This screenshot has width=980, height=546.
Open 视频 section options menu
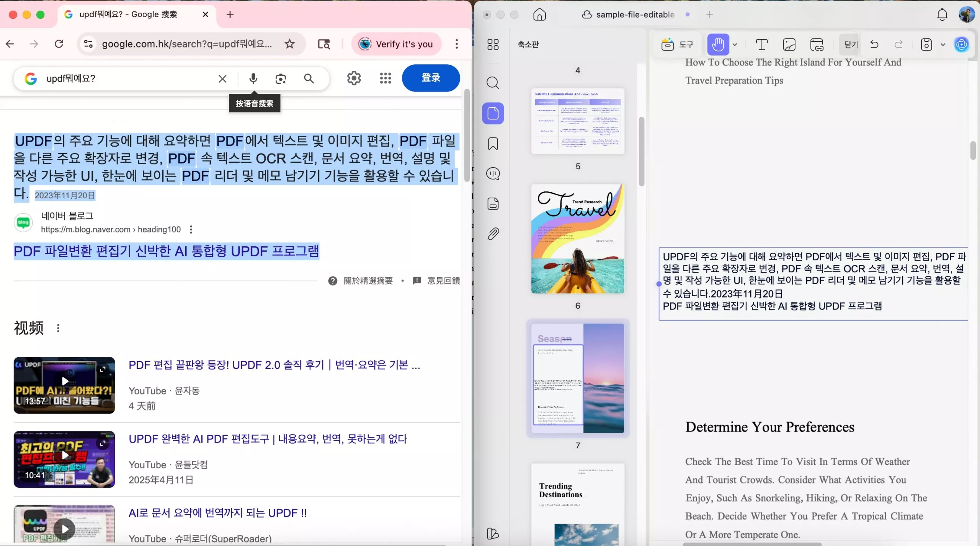coord(58,328)
